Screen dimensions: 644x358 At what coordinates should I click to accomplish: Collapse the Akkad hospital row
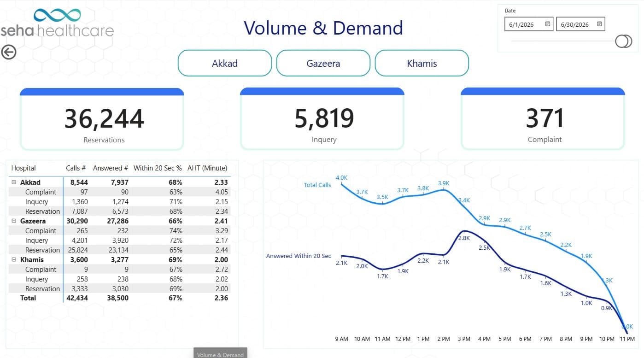14,182
